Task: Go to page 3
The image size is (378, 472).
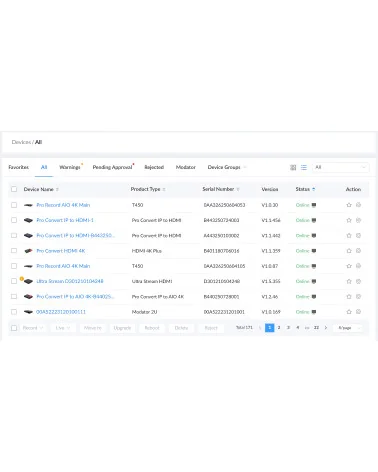Action: click(x=288, y=328)
